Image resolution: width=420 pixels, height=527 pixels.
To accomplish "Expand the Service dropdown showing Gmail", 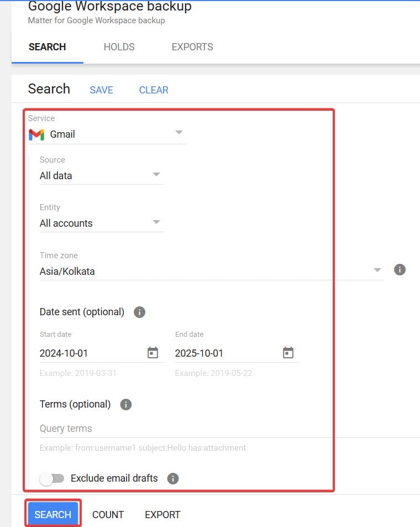I will (179, 133).
